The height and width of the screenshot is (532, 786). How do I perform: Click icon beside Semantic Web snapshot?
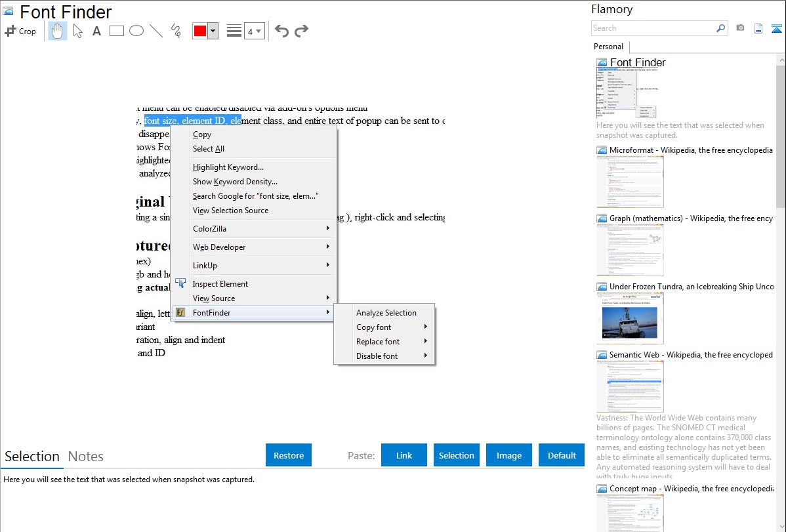point(602,355)
